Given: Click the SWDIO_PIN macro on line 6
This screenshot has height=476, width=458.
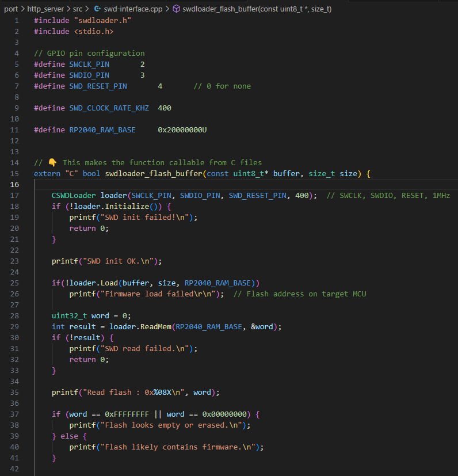Looking at the screenshot, I should [x=89, y=75].
